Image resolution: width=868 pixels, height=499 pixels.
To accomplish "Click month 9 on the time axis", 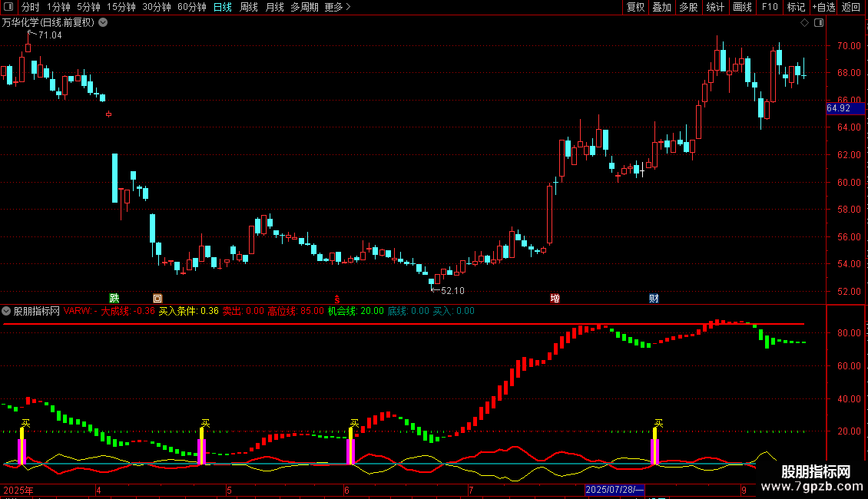I will tap(744, 490).
